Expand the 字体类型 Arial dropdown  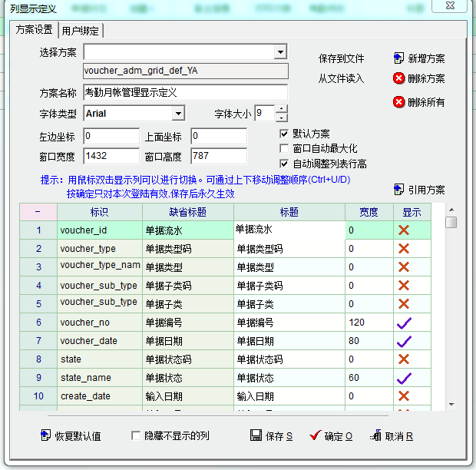tap(178, 114)
